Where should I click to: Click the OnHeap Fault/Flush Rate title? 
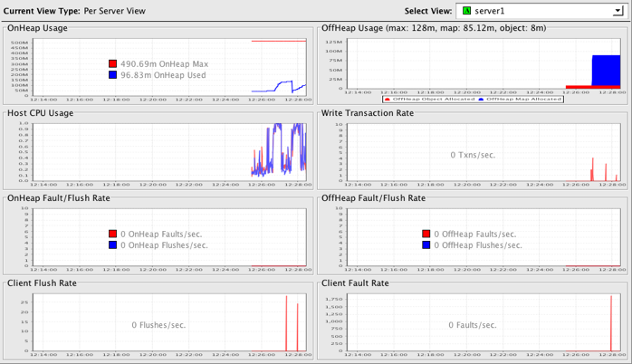pos(59,198)
